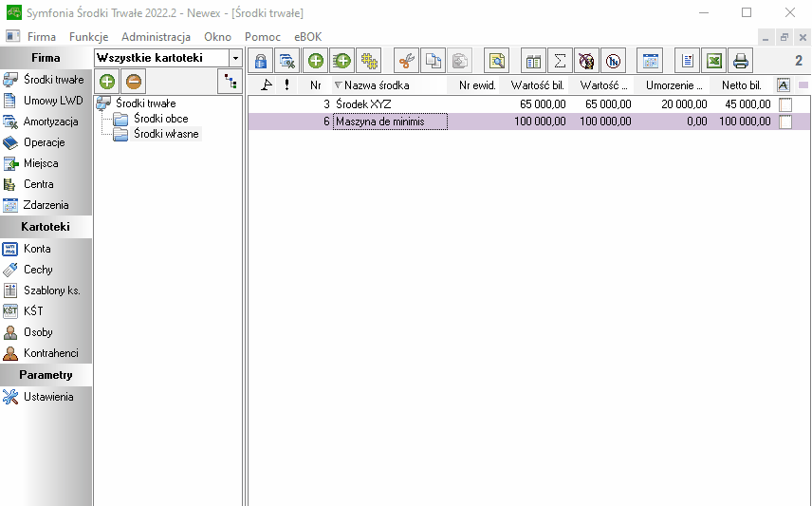Click the greyed paste icon

[460, 61]
